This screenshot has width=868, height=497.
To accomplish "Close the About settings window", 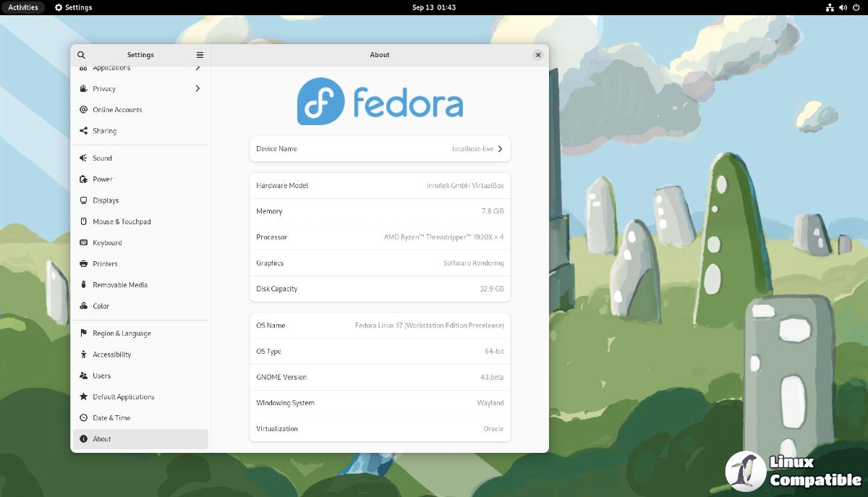I will click(x=538, y=55).
